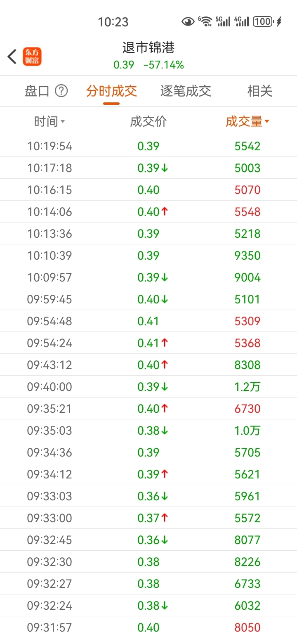The height and width of the screenshot is (644, 297).
Task: Switch to the 盘口 tab
Action: 37,91
